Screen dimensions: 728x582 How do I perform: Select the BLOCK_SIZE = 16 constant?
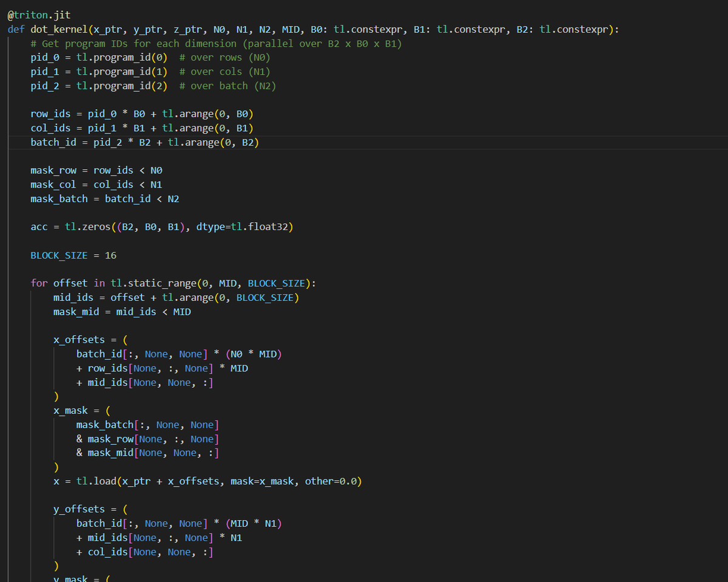[x=73, y=255]
